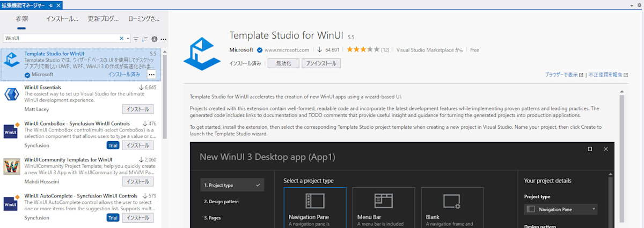Open ブラウザーで表示 link
The height and width of the screenshot is (228, 644).
click(x=563, y=75)
